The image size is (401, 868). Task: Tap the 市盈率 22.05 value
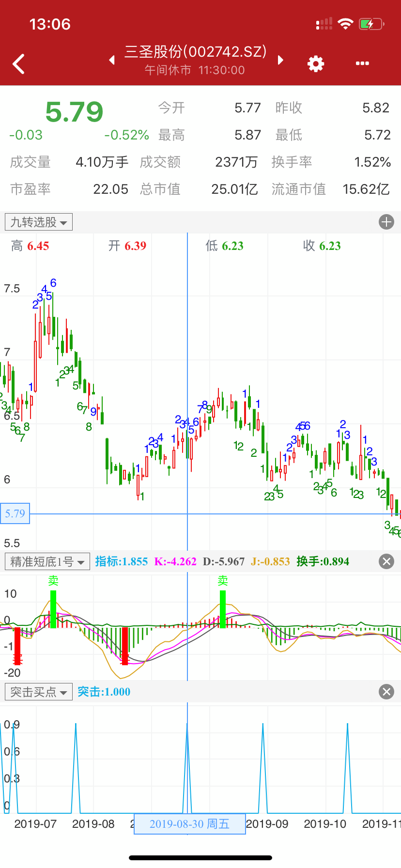[110, 189]
